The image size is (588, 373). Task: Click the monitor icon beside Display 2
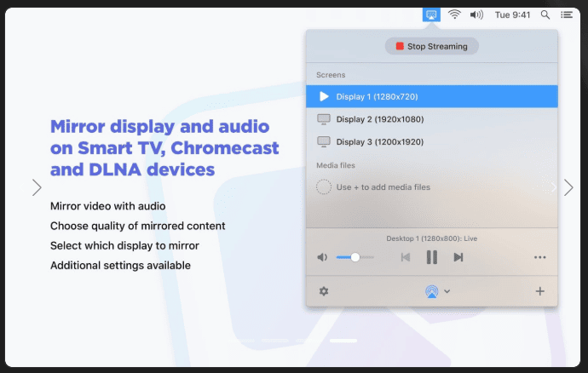(324, 119)
